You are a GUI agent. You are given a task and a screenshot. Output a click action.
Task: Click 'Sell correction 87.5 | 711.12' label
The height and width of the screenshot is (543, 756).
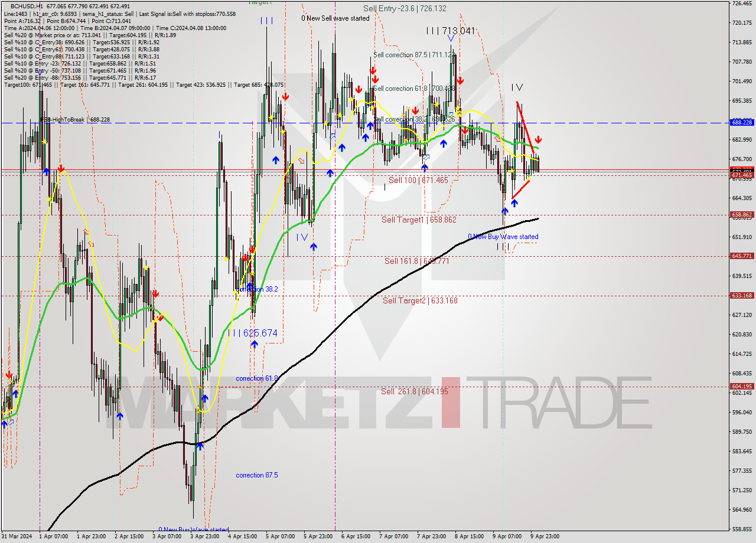tap(413, 55)
